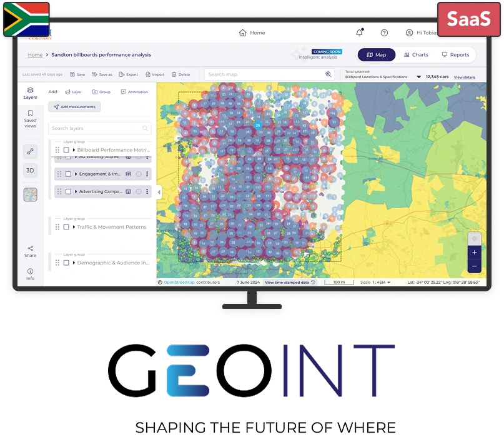
Task: Open more options for Engagement & Im... layer
Action: [x=147, y=174]
